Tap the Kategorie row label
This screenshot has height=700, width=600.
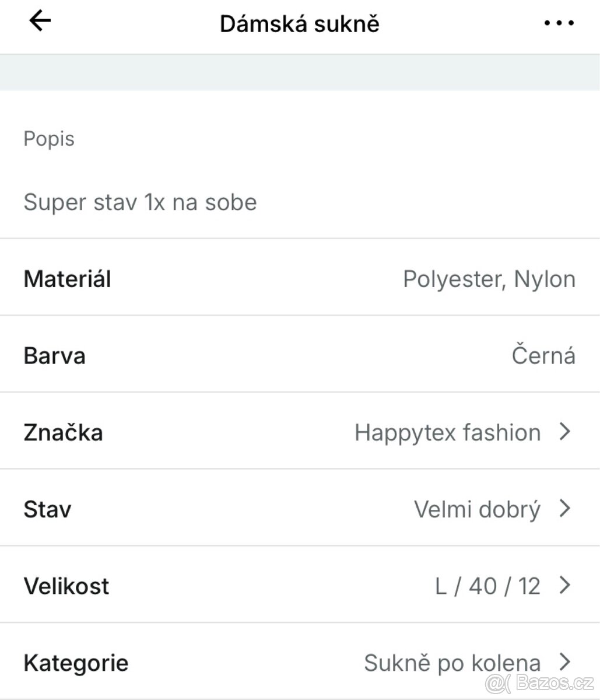pos(76,663)
